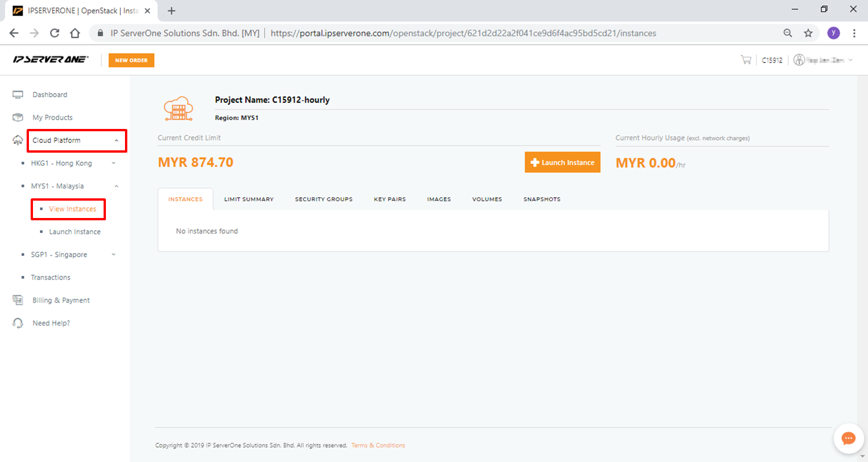The image size is (868, 462).
Task: Collapse the Cloud Platform menu
Action: 116,141
